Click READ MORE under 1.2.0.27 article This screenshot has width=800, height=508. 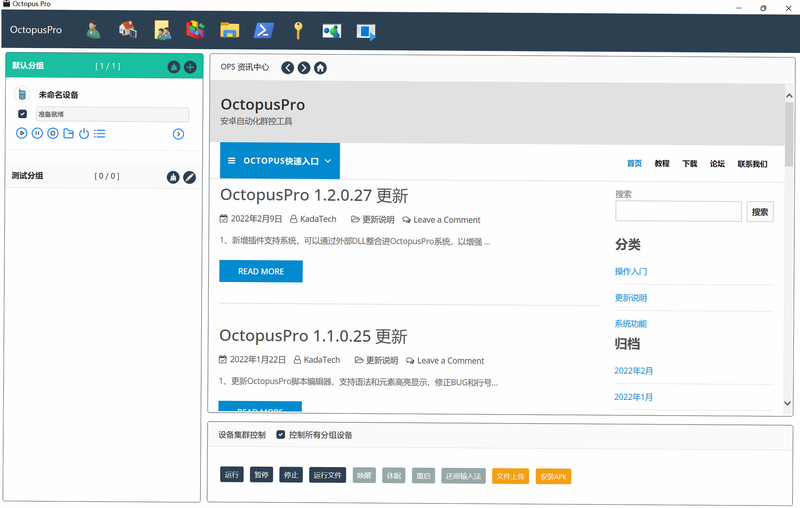tap(261, 271)
